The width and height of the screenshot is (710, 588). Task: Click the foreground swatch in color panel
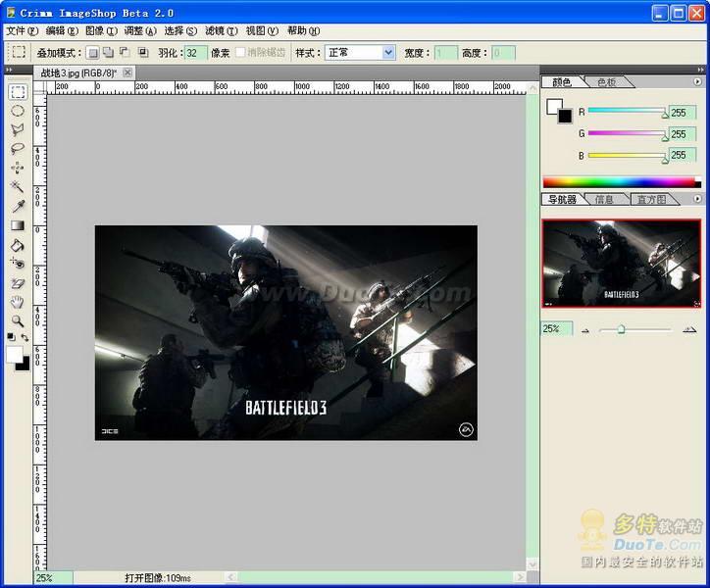coord(554,107)
